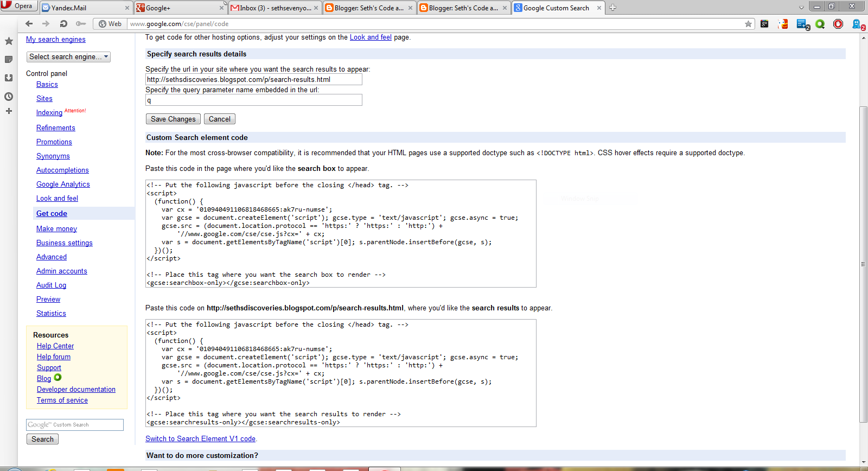The width and height of the screenshot is (868, 471).
Task: Open the Bookmarks star panel in sidebar
Action: (9, 41)
